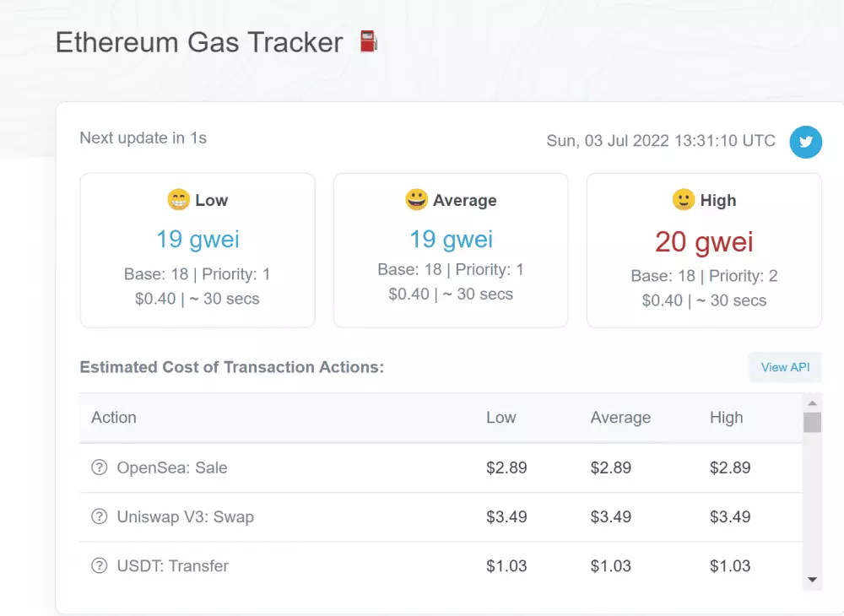Click the High column header
844x616 pixels.
click(x=726, y=418)
